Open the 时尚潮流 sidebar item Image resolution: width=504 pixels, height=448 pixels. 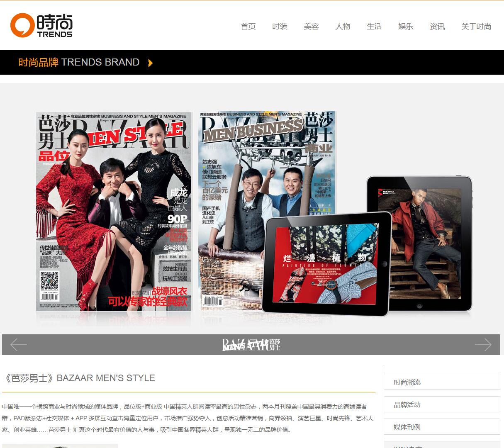point(442,382)
